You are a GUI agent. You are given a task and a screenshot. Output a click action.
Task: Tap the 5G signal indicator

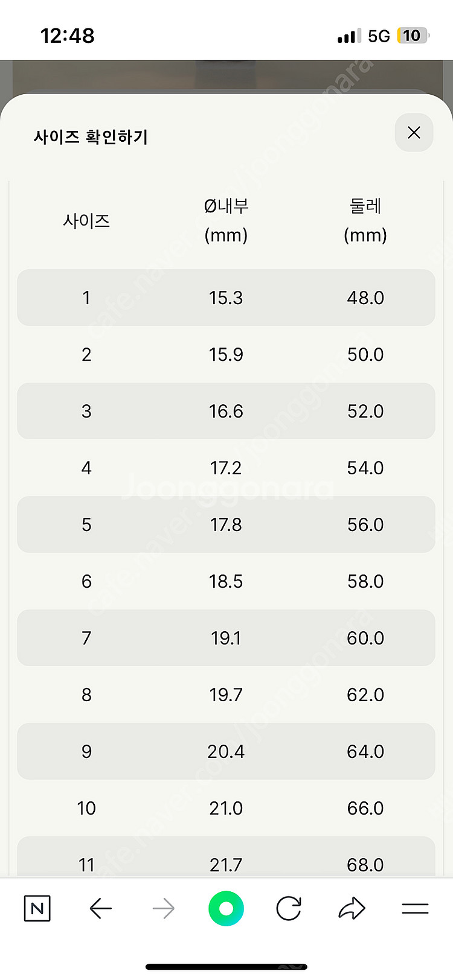(379, 36)
